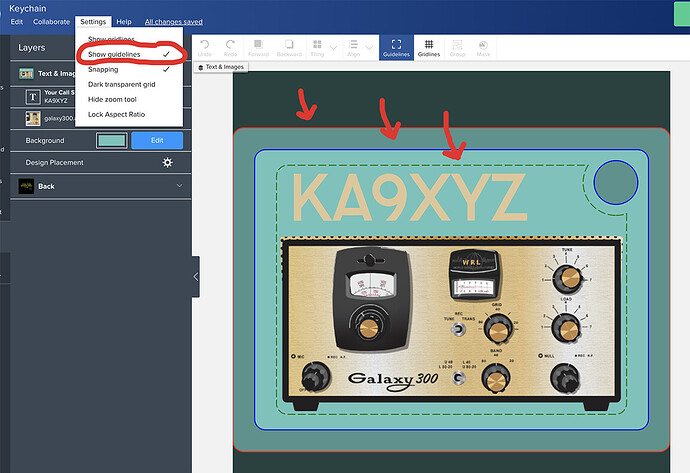
Task: Toggle the Gridlines toolbar button
Action: click(x=429, y=48)
